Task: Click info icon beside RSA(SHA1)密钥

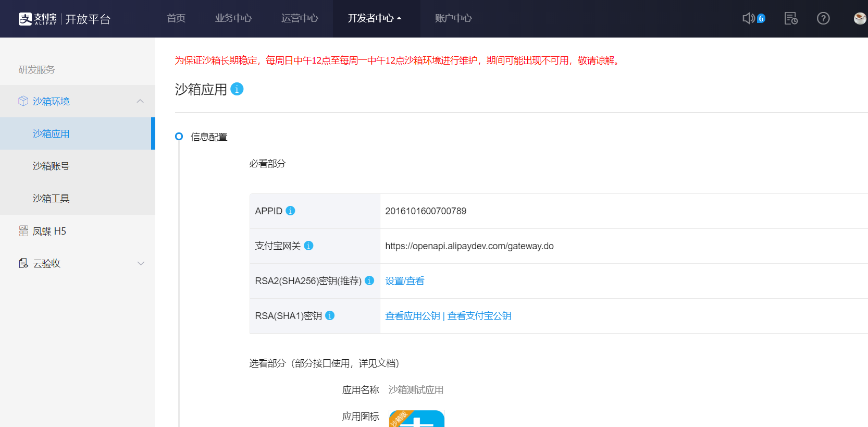Action: point(330,315)
